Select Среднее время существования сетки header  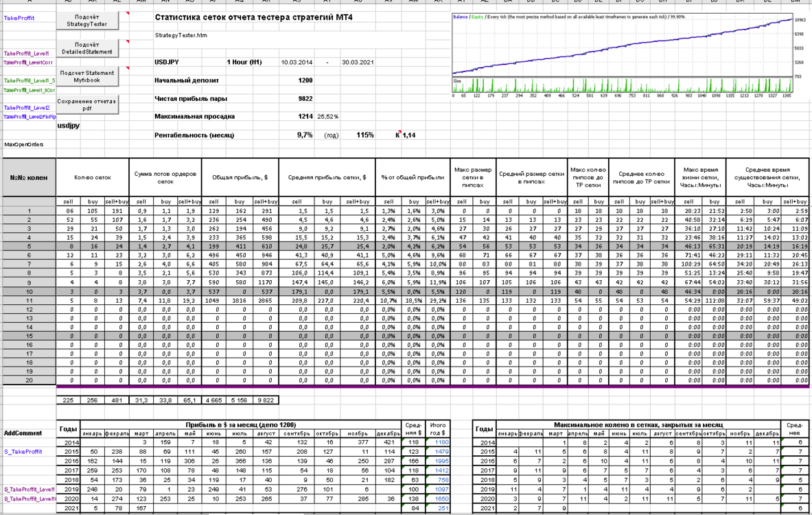767,177
